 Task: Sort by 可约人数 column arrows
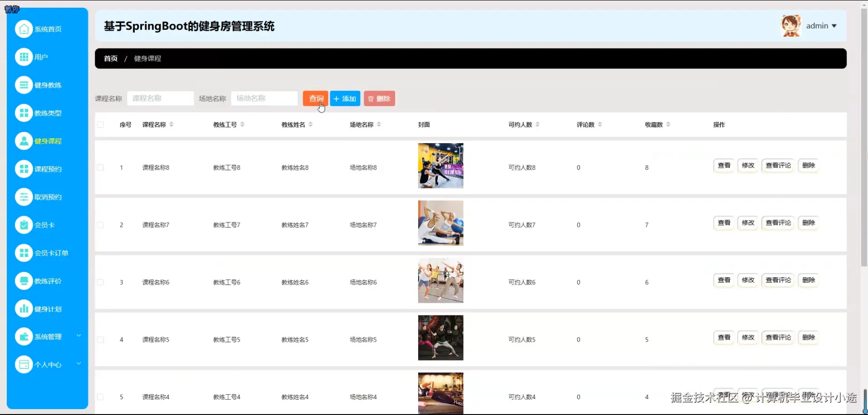537,125
